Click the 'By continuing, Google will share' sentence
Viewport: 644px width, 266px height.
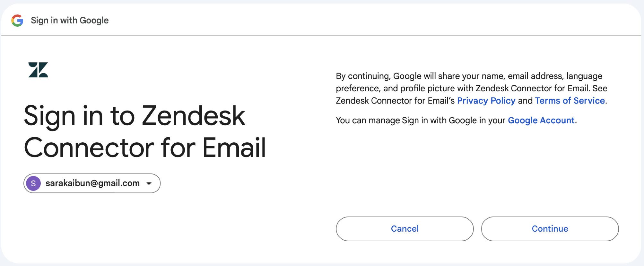coord(469,76)
